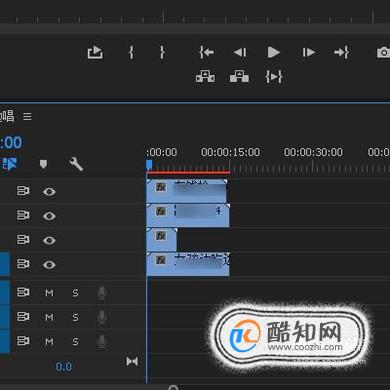The image size is (390, 390).
Task: Click the fx badge on the short third track clip
Action: (161, 236)
